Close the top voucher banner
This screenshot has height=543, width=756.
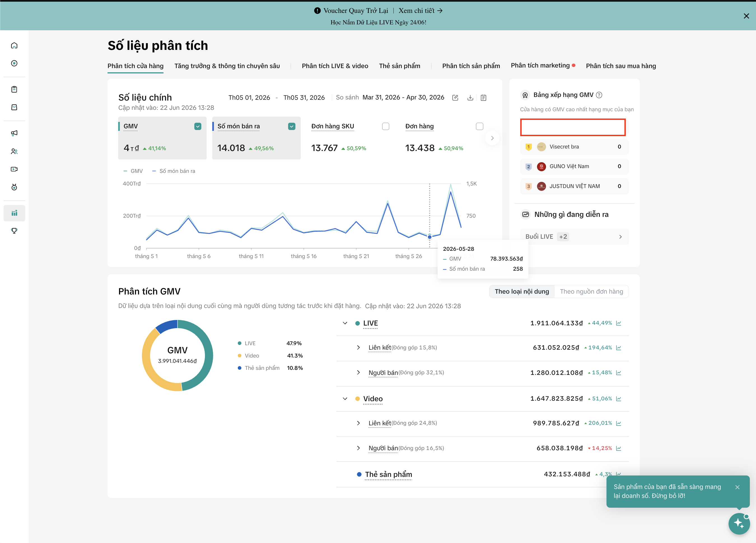[x=746, y=16]
